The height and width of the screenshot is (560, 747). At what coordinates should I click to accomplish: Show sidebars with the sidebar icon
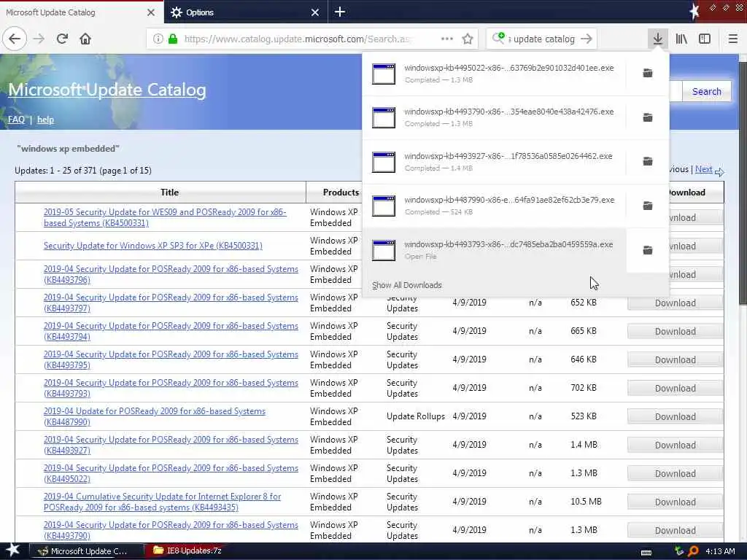coord(705,39)
